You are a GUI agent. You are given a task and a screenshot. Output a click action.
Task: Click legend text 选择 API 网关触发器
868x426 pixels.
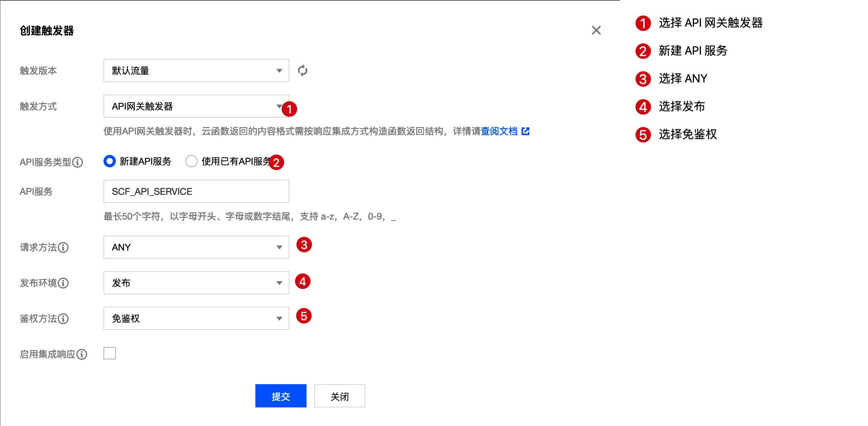pyautogui.click(x=711, y=23)
